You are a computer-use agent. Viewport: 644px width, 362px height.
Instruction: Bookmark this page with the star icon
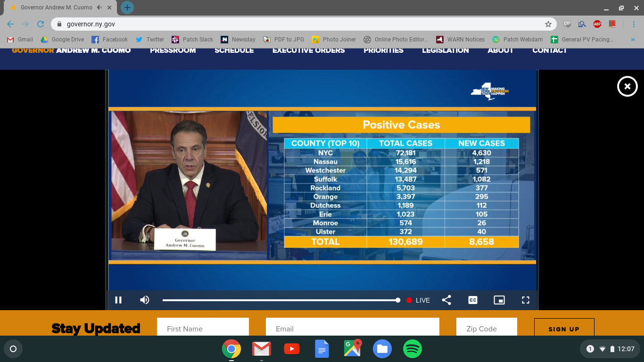[x=548, y=24]
